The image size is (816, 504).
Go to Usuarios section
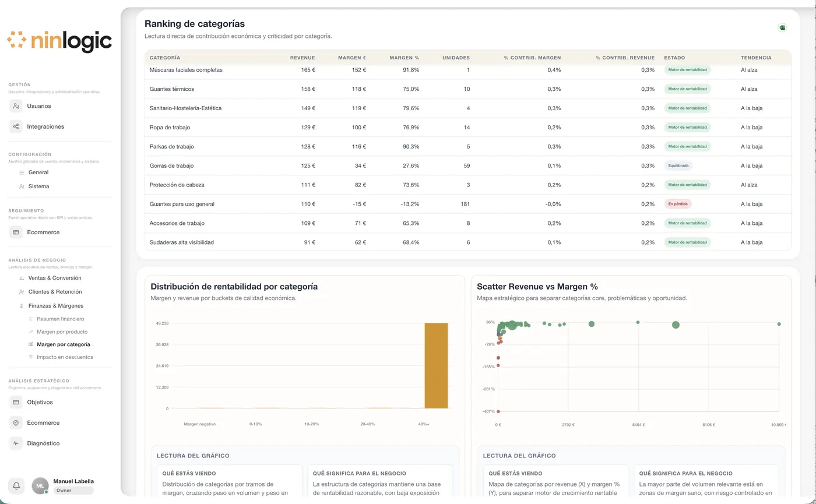[39, 106]
